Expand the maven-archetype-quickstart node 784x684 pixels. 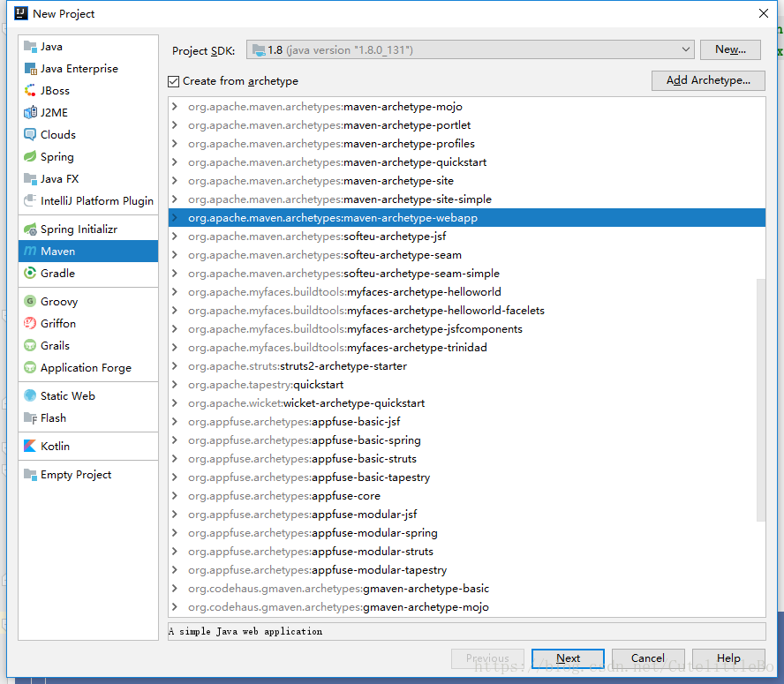(175, 162)
